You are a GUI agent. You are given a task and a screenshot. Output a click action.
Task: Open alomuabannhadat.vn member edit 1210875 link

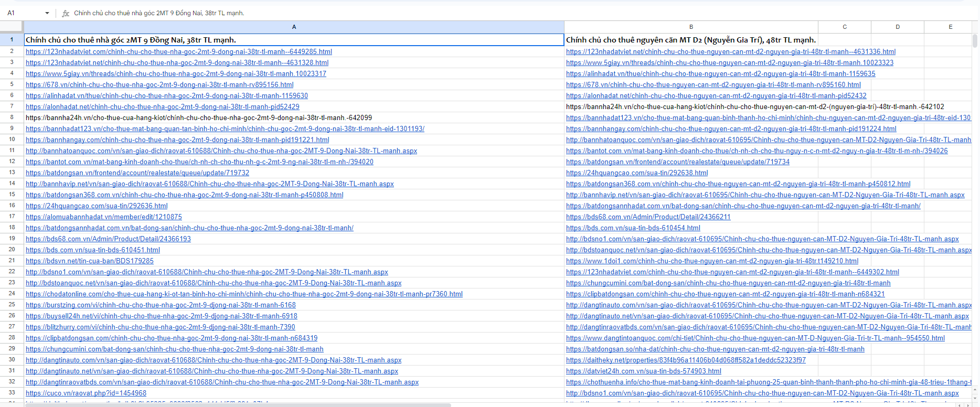point(104,217)
